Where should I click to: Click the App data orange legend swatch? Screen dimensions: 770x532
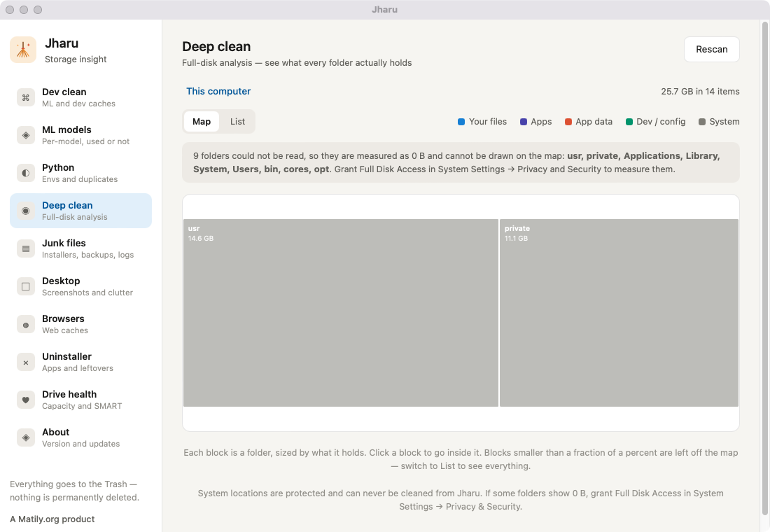tap(568, 122)
